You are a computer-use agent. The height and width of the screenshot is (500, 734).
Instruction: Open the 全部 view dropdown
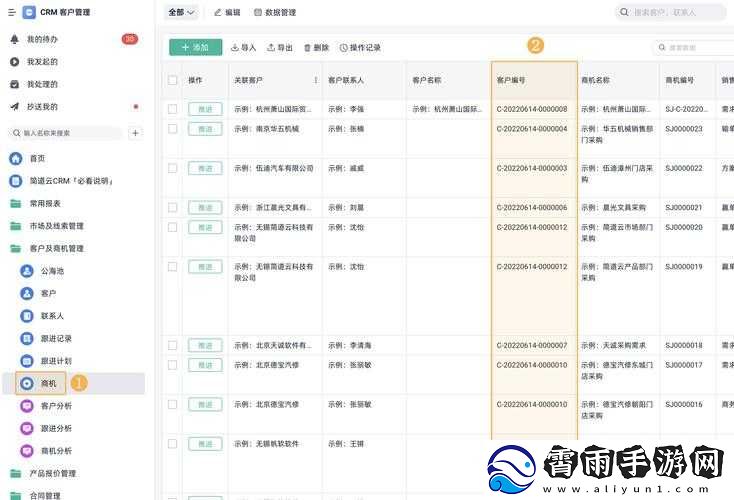tap(181, 13)
